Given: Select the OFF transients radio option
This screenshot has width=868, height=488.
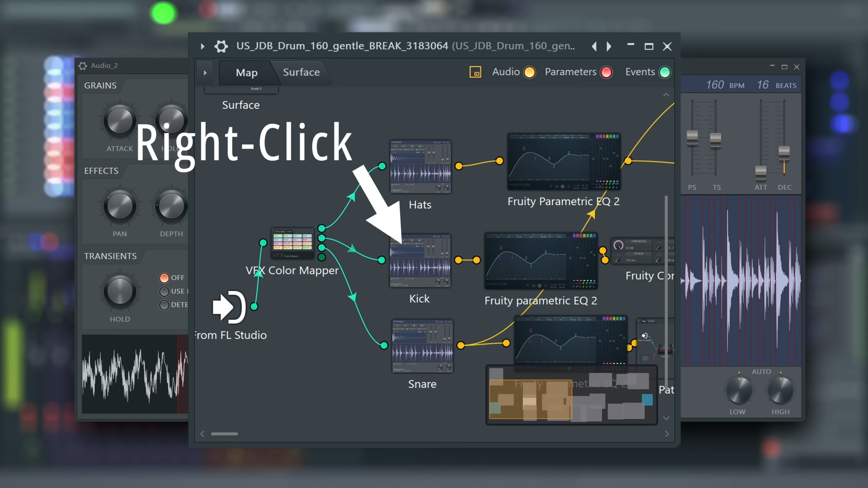Looking at the screenshot, I should 164,278.
